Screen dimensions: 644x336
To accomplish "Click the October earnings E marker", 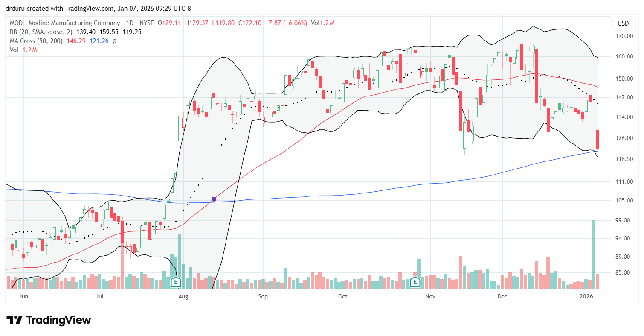I will click(415, 282).
